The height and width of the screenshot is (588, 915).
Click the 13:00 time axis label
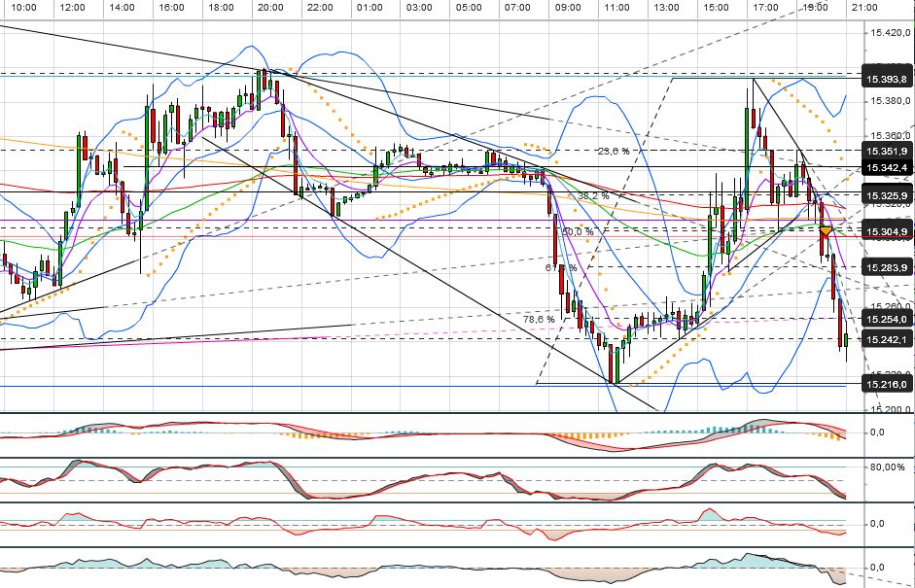pos(666,8)
